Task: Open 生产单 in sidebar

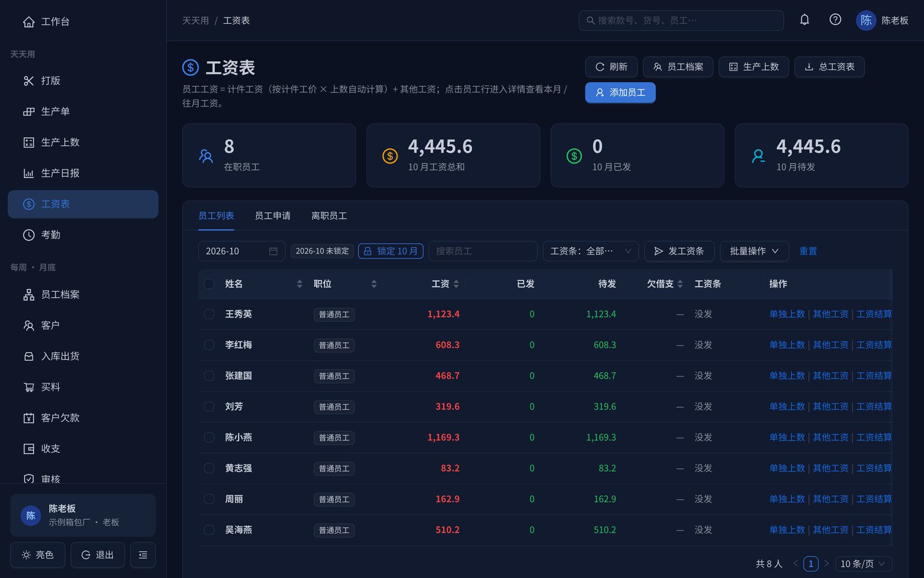Action: [83, 112]
